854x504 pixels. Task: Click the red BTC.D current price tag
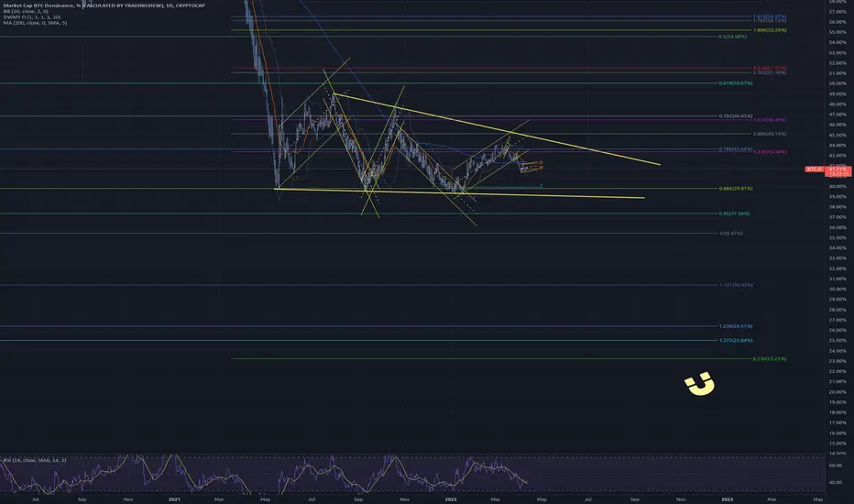[828, 170]
